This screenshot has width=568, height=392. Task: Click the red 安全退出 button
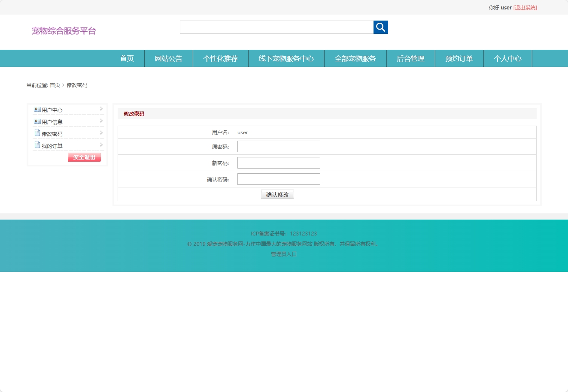click(84, 157)
